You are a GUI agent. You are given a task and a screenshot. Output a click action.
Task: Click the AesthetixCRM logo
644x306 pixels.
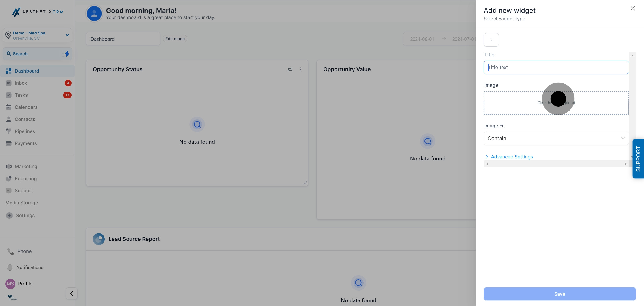coord(38,12)
